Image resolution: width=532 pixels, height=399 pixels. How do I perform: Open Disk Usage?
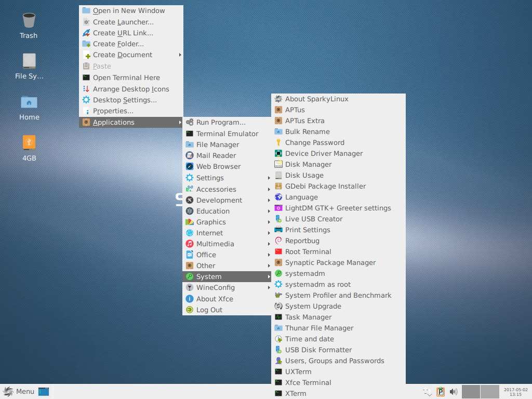[x=339, y=176]
